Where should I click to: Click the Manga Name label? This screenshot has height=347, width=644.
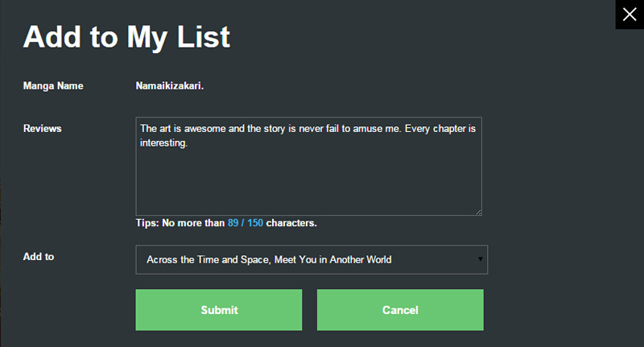[53, 85]
